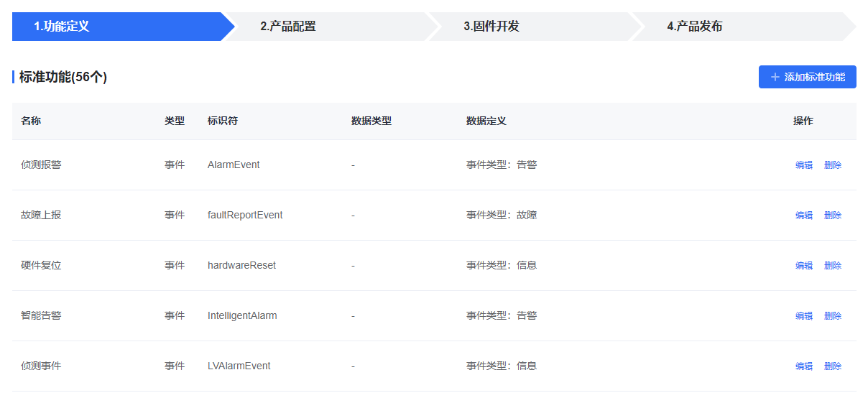Image resolution: width=868 pixels, height=398 pixels.
Task: Delete the 智能告警 IntelligentAlarm row
Action: coord(833,315)
